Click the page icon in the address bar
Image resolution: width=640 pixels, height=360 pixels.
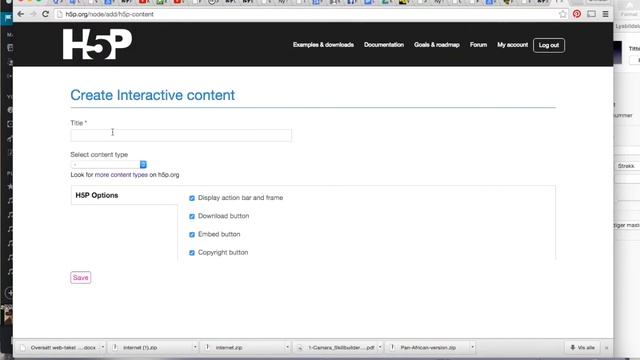pos(60,14)
